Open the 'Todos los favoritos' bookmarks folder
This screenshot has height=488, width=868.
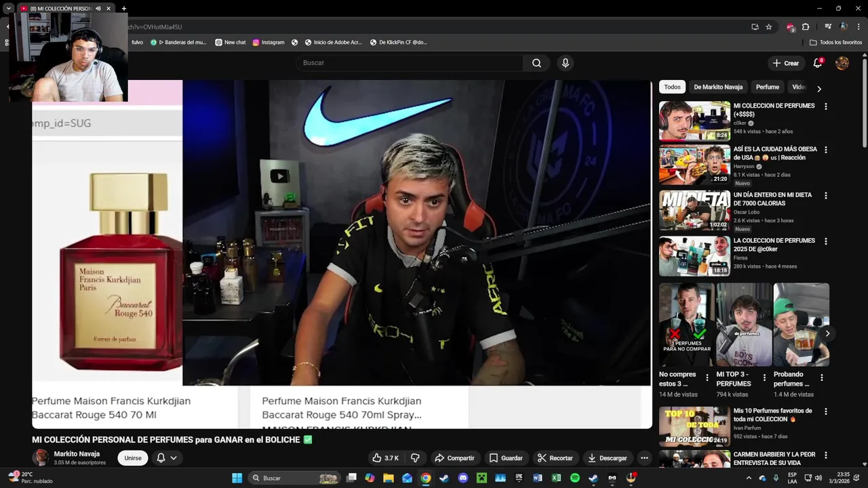pyautogui.click(x=835, y=42)
